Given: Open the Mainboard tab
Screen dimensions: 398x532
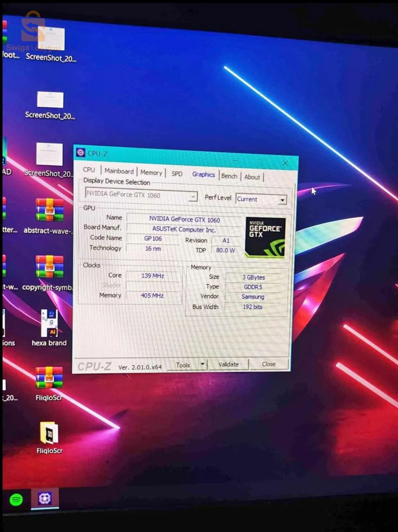Looking at the screenshot, I should coord(119,171).
